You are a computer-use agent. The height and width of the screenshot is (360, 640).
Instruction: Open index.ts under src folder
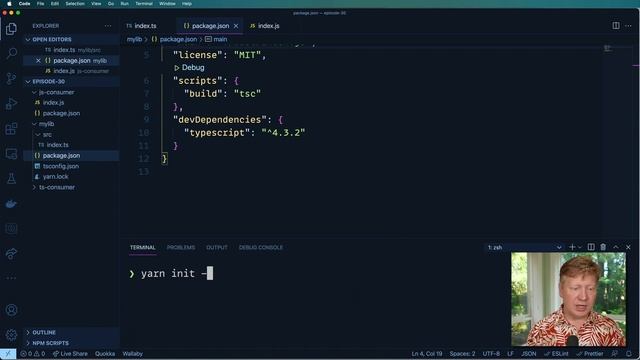[58, 145]
